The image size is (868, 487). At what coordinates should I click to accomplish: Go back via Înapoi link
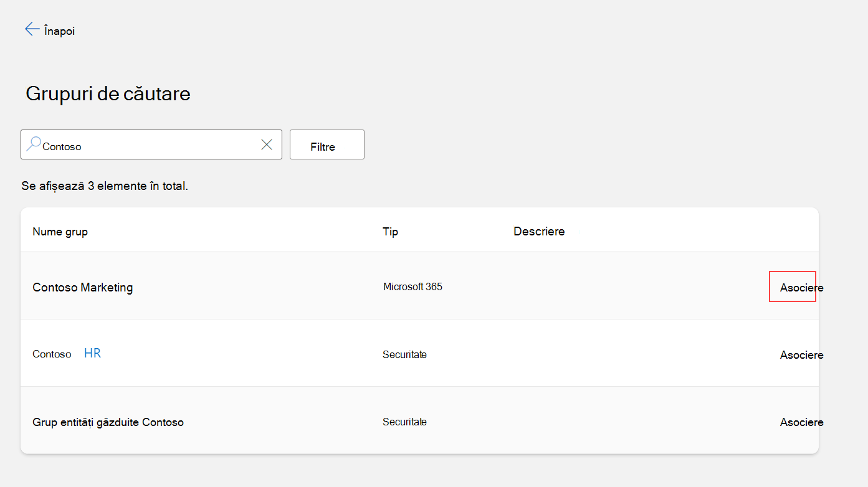coord(59,31)
